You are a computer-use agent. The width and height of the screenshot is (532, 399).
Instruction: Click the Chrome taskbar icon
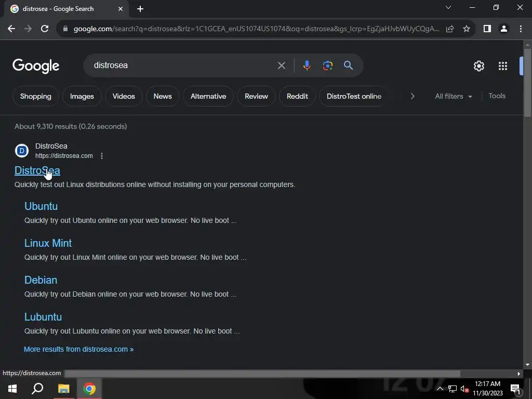89,389
